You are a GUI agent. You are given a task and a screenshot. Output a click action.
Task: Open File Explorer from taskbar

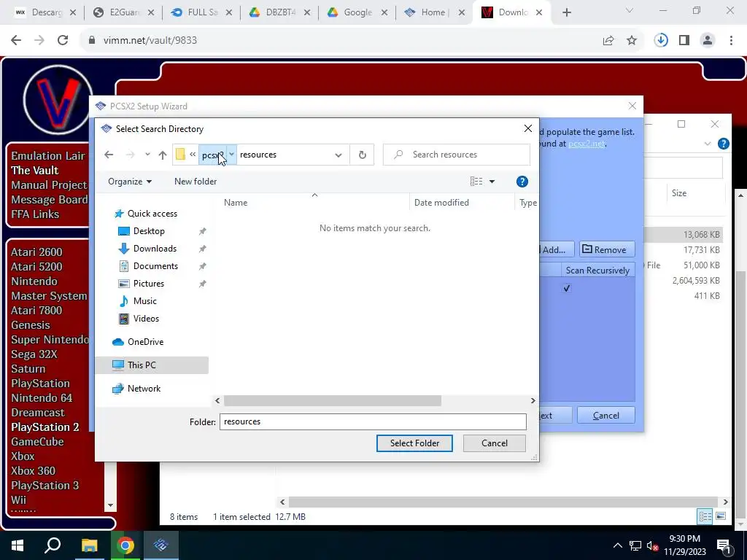[89, 545]
